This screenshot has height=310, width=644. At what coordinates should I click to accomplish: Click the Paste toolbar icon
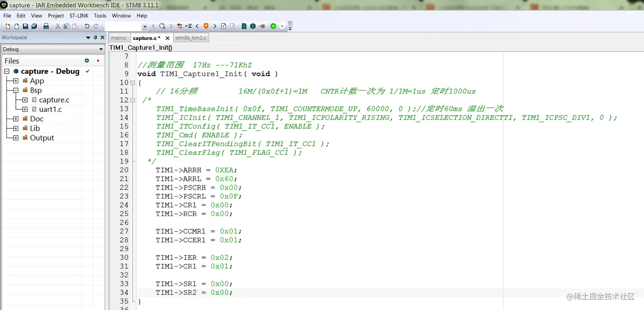[x=75, y=26]
